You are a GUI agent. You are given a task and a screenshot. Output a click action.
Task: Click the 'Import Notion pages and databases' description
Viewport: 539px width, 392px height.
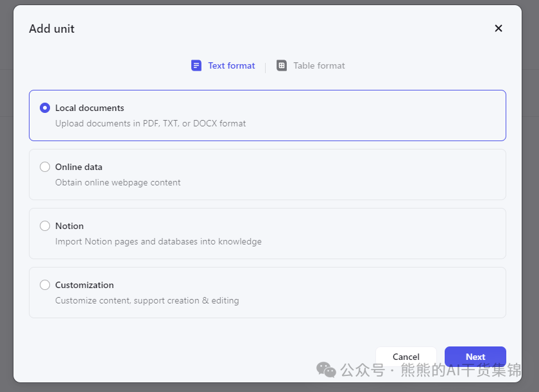pos(158,241)
